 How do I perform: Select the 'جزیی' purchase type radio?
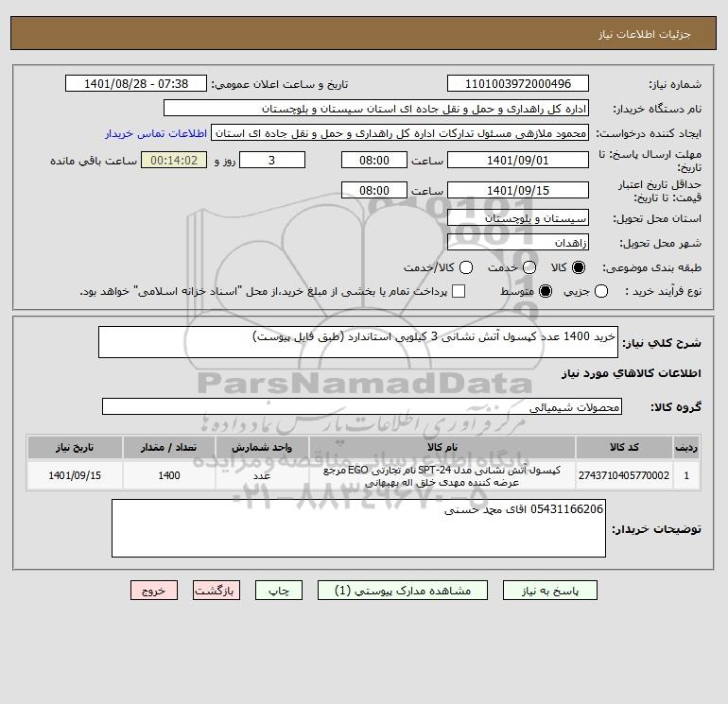601,291
